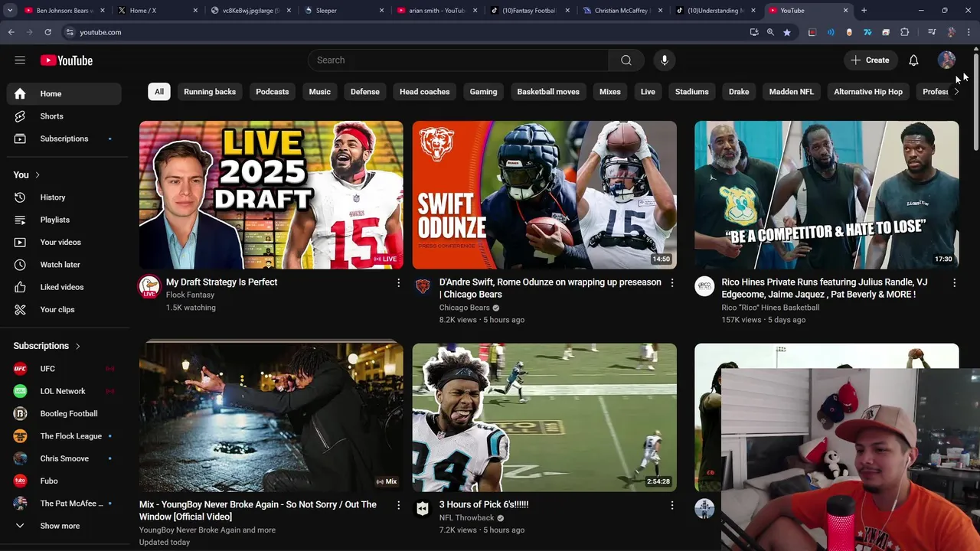Screen dimensions: 980x551
Task: Select the Running backs chip
Action: click(x=210, y=92)
